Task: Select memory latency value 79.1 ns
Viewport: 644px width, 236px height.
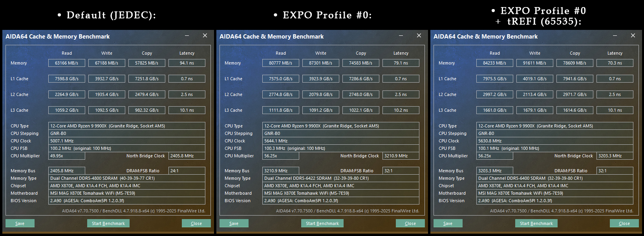Action: 401,63
